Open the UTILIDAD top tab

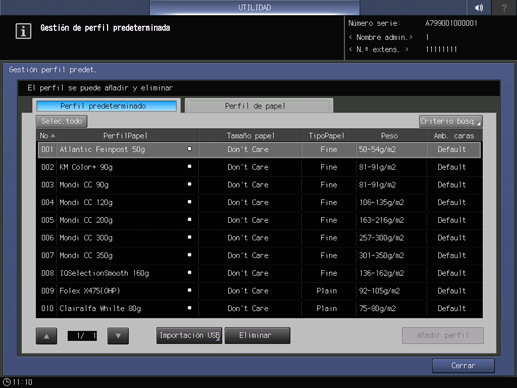pos(254,7)
